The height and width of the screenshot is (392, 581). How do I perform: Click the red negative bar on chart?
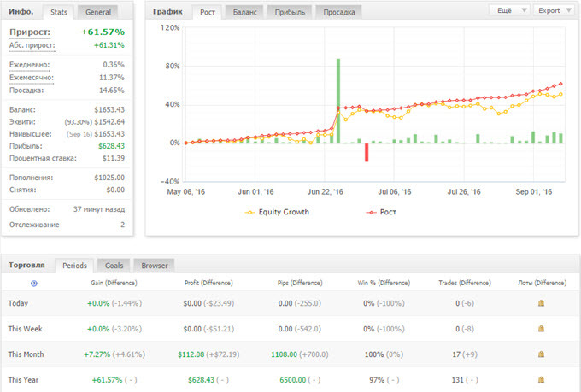[367, 152]
